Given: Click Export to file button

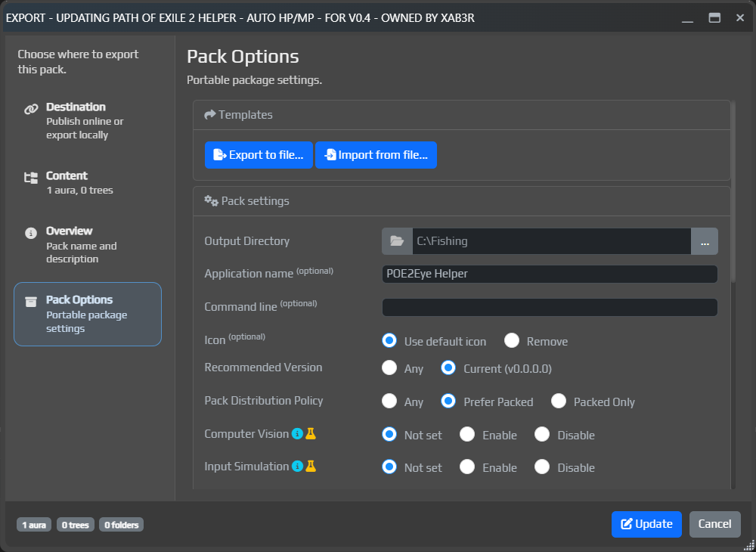Looking at the screenshot, I should 259,154.
